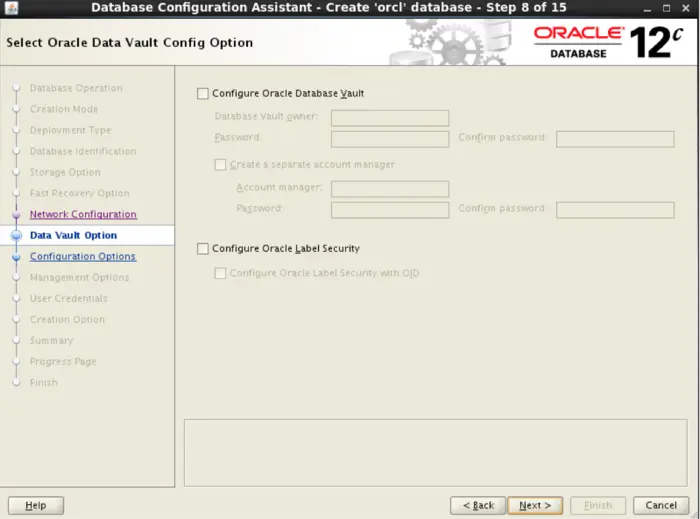Screen dimensions: 700x519
Task: Cancel the database creation wizard
Action: [661, 505]
